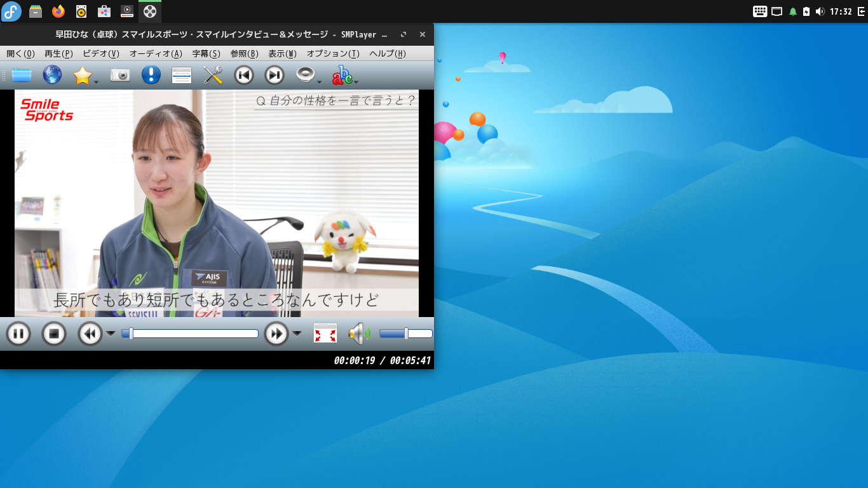Open the 表示(W) menu
The image size is (868, 488).
coord(283,54)
